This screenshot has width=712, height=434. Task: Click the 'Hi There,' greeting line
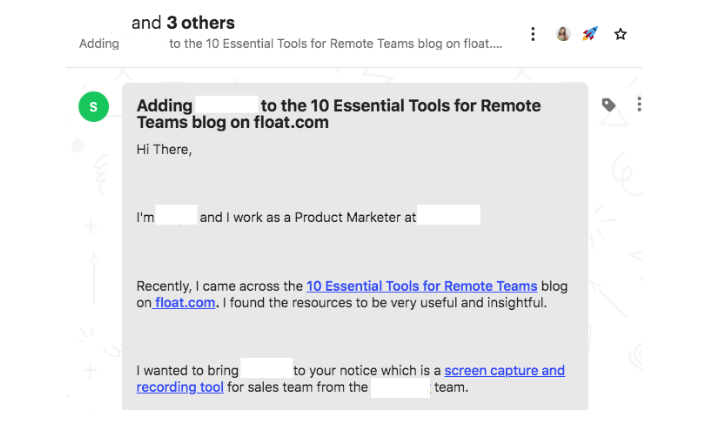point(164,150)
